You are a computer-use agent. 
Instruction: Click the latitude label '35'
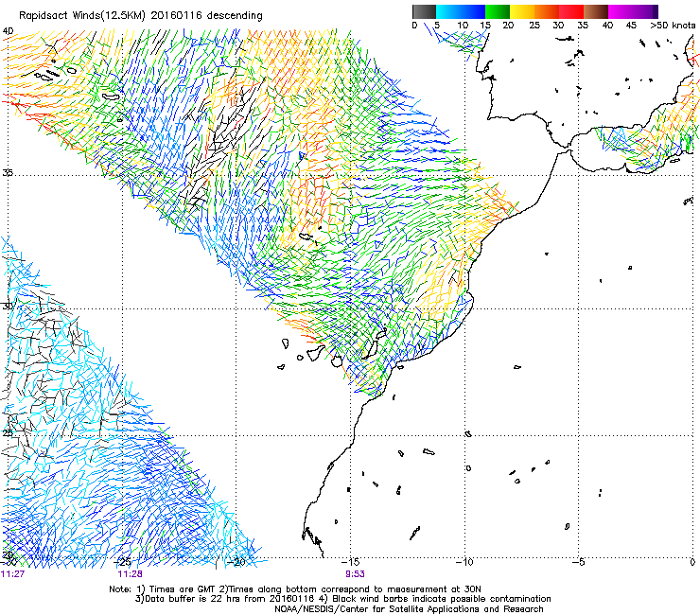coord(8,172)
